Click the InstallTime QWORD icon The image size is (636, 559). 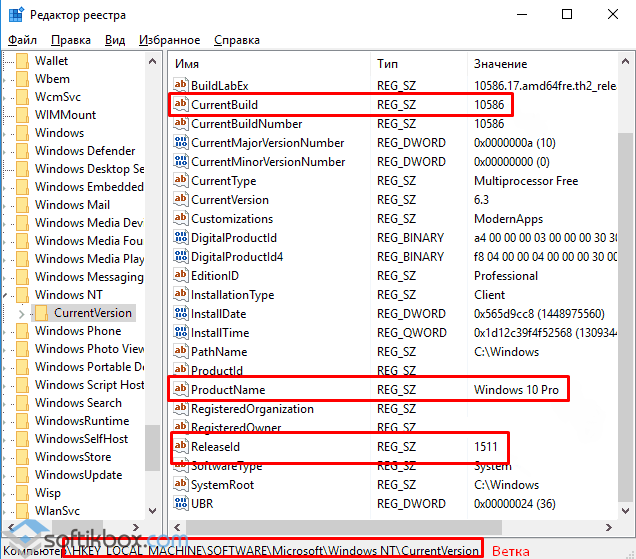click(x=181, y=333)
